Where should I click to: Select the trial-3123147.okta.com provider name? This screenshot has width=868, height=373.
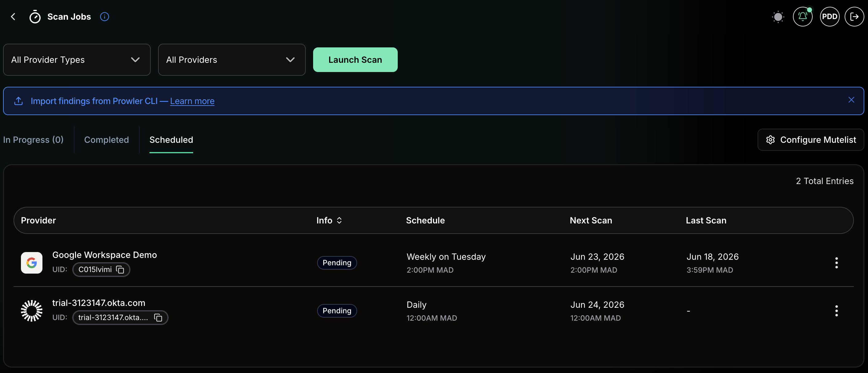pyautogui.click(x=99, y=303)
